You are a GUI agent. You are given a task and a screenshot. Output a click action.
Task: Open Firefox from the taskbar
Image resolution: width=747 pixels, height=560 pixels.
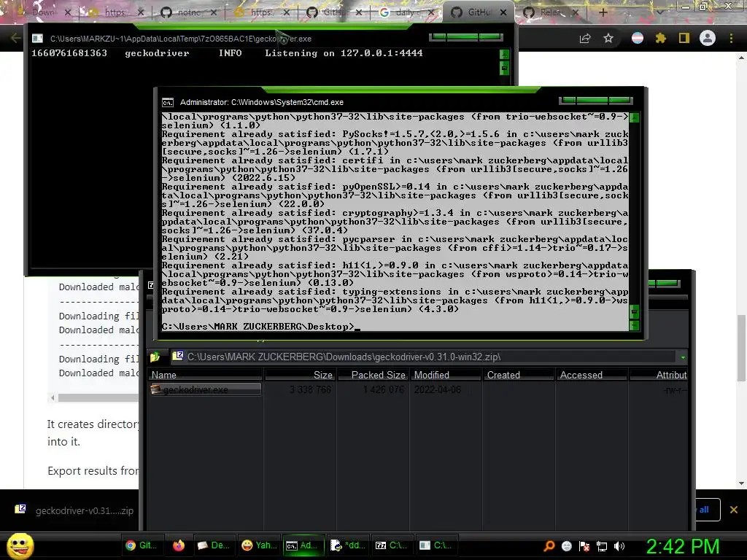178,545
